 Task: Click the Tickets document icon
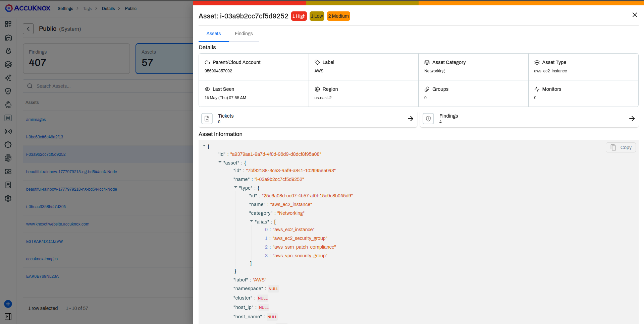click(207, 119)
